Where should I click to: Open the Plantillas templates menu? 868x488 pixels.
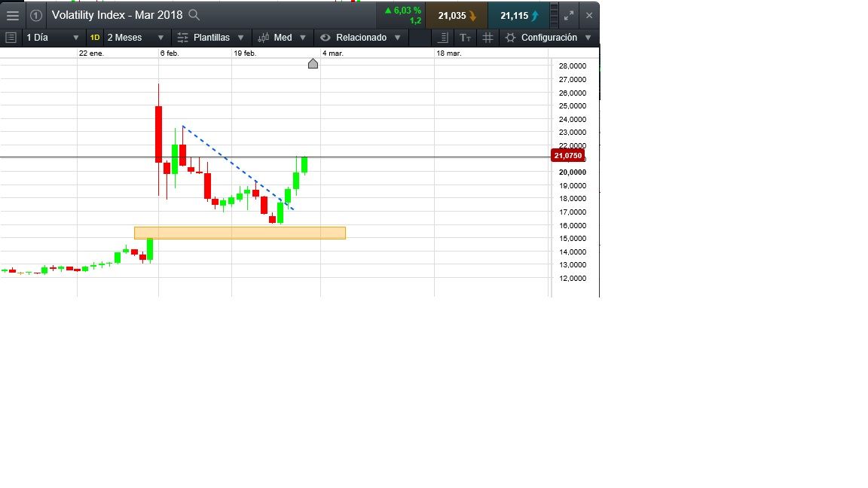(211, 38)
